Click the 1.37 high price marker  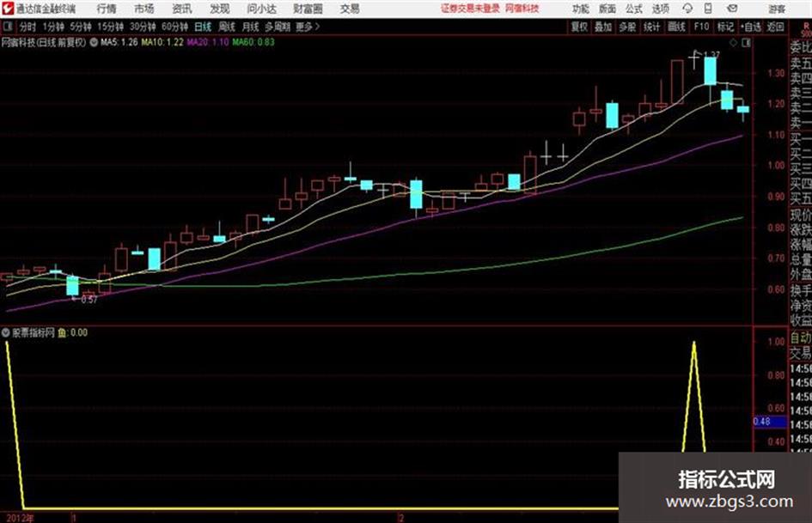point(712,54)
